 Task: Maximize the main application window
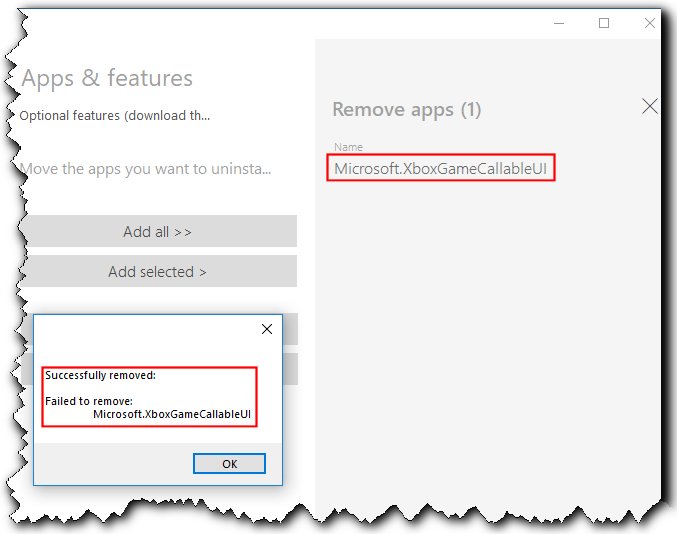pos(604,23)
